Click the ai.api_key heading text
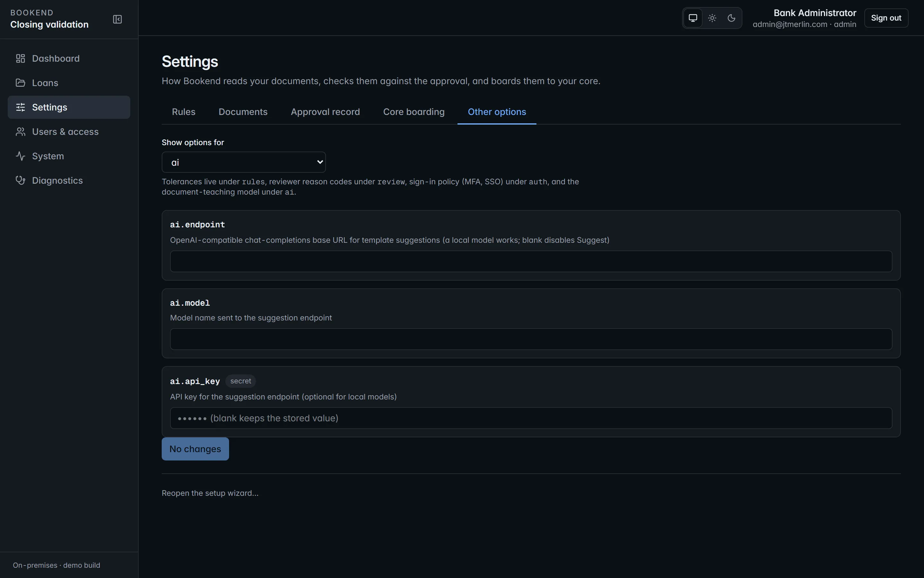The width and height of the screenshot is (924, 578). click(195, 381)
